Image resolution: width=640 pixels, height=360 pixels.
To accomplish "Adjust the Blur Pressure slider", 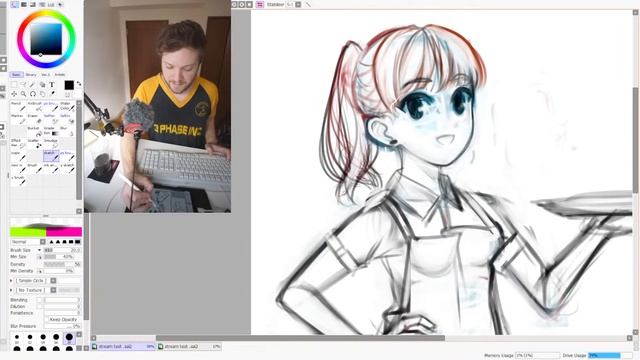I will coord(62,326).
